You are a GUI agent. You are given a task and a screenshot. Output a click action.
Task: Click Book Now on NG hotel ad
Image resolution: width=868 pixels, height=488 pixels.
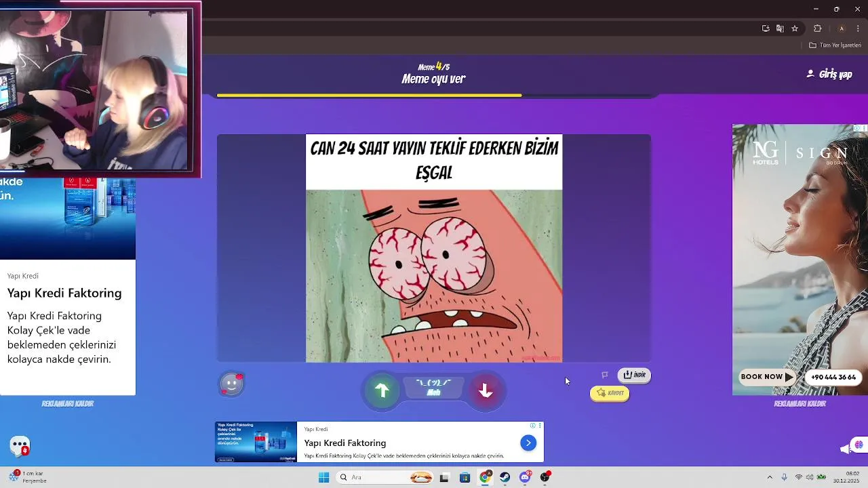[766, 377]
